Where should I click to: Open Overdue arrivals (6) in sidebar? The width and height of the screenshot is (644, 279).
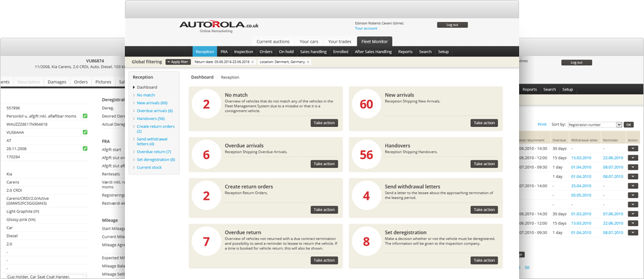154,111
